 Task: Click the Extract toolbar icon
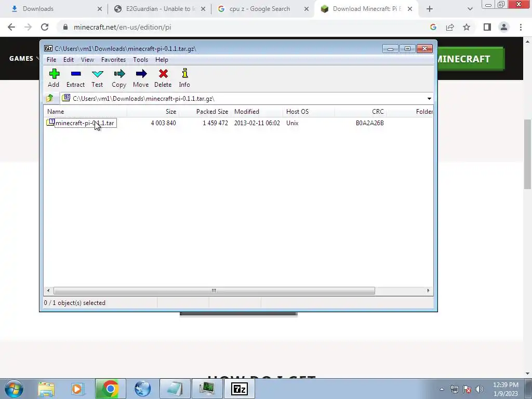click(75, 78)
